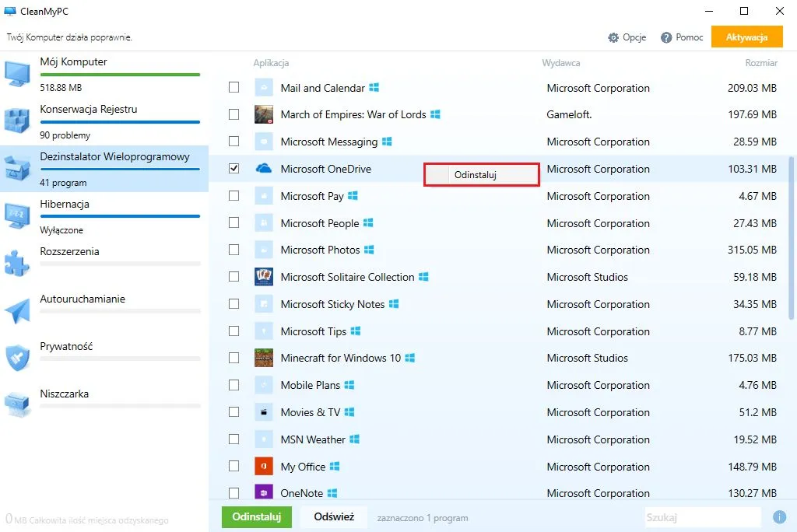Open the Pomoc help icon
The width and height of the screenshot is (797, 532).
point(668,37)
